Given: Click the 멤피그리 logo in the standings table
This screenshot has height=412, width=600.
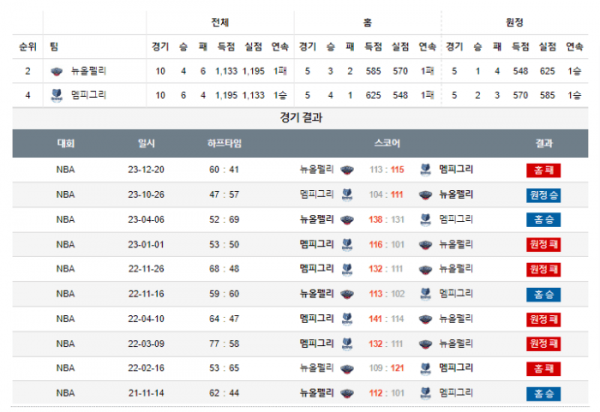Looking at the screenshot, I should 57,95.
